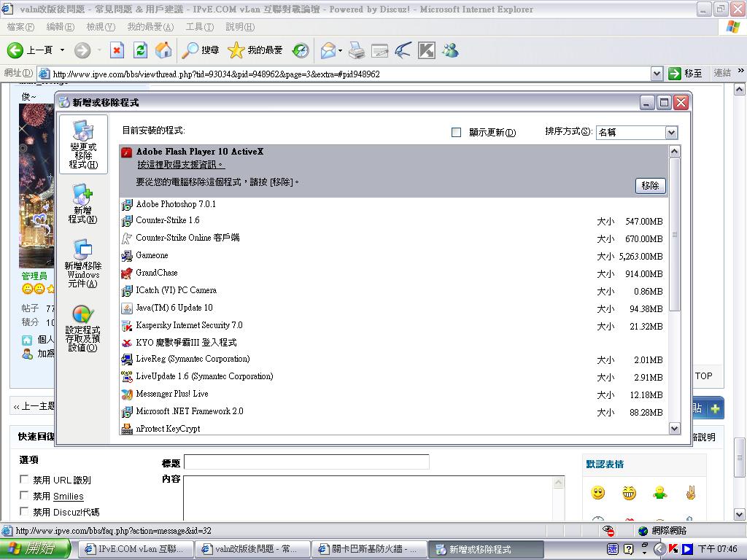
Task: Open the History clock icon
Action: [x=301, y=50]
